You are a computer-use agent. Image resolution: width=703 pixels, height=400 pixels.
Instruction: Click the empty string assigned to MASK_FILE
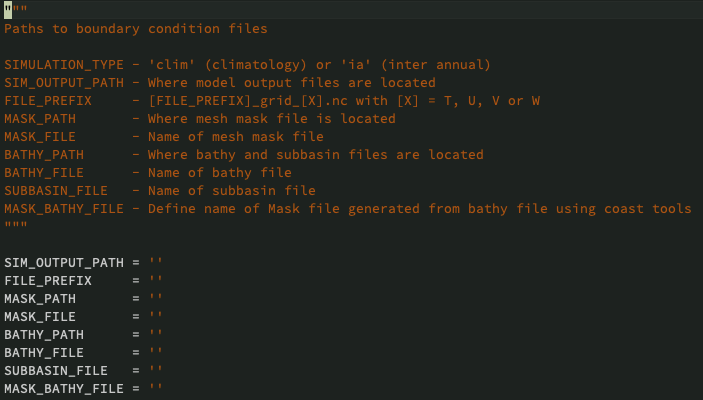156,316
